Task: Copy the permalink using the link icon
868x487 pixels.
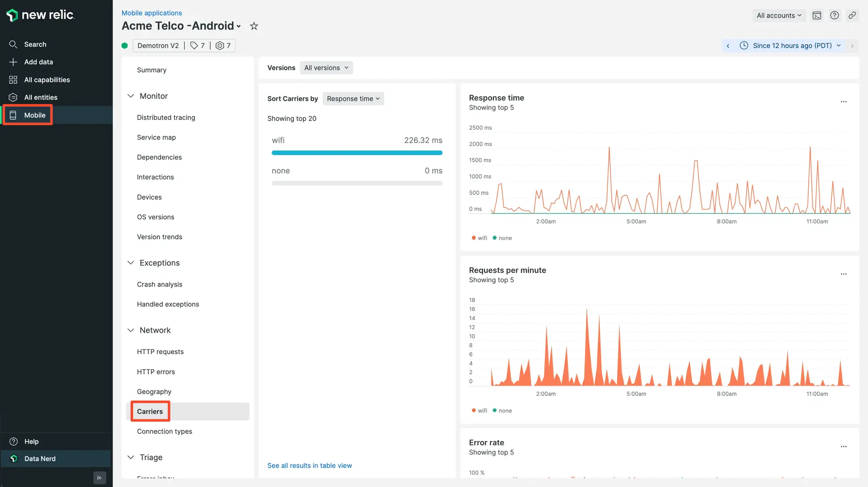Action: click(x=852, y=15)
